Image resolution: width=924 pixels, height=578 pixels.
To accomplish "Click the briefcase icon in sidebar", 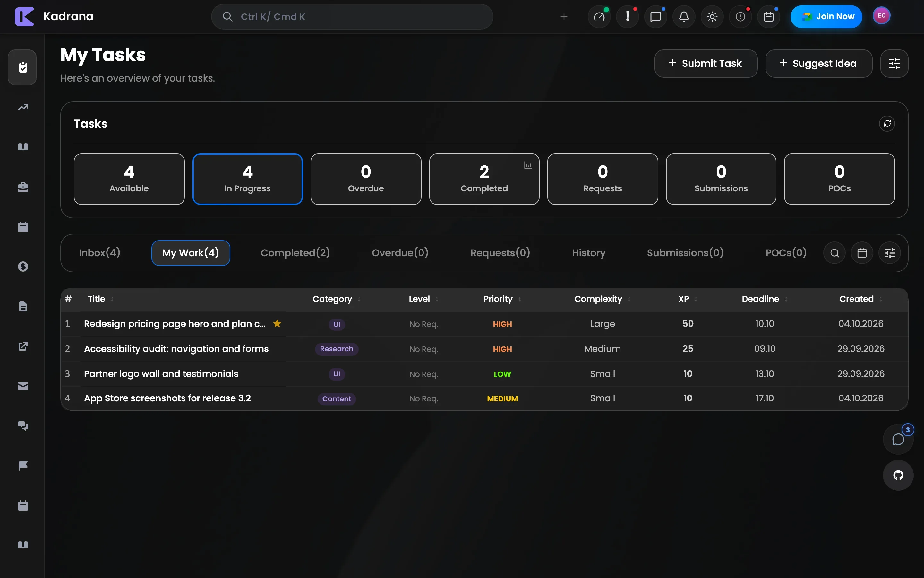I will point(23,187).
